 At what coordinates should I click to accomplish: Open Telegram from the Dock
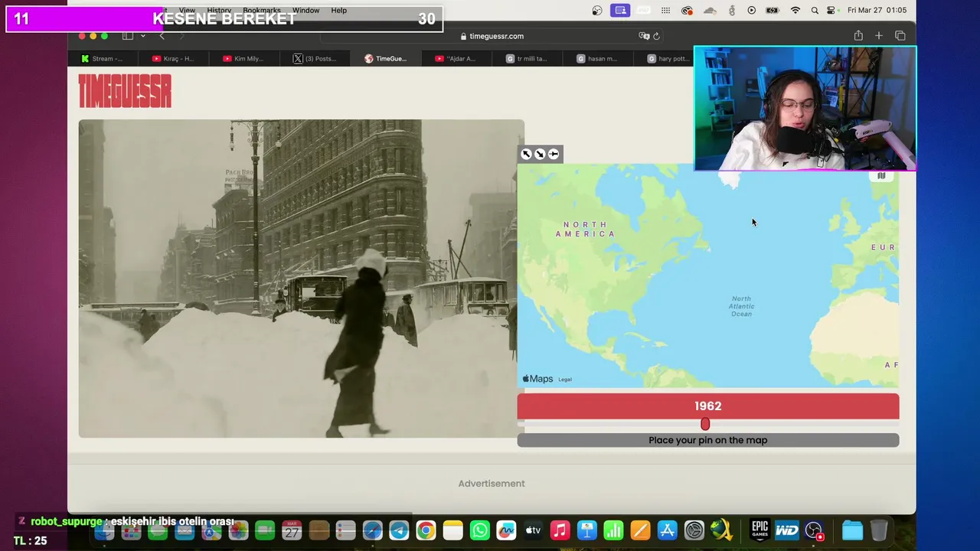coord(399,530)
